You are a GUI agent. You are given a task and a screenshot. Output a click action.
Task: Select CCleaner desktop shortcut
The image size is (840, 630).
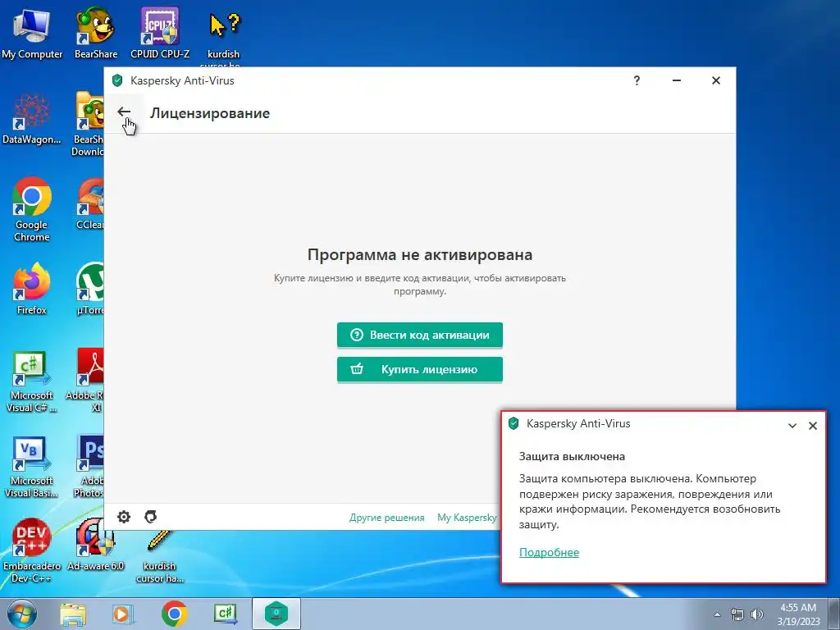tap(90, 204)
